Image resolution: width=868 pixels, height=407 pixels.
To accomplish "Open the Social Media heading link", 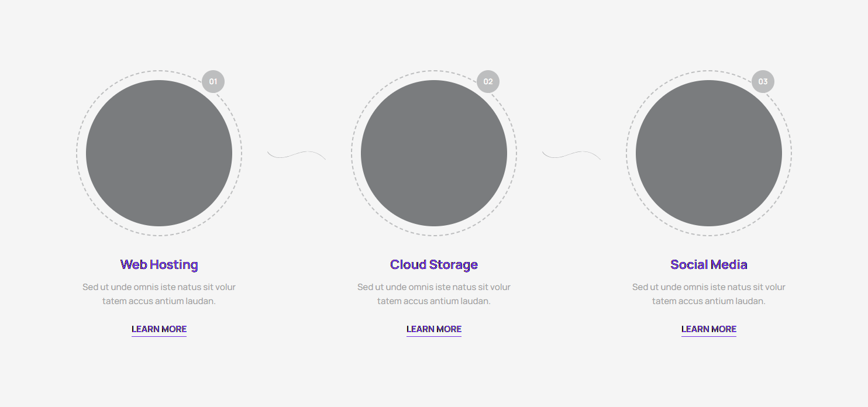I will [709, 265].
